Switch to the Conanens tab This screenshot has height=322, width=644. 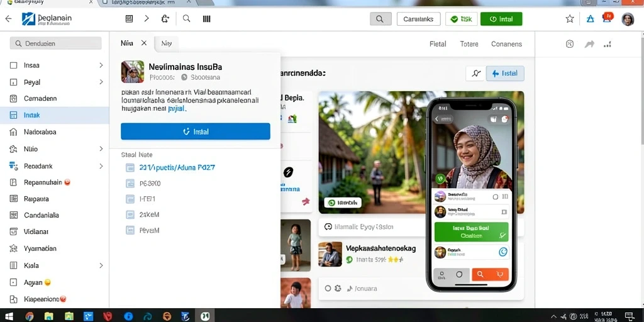click(x=506, y=44)
